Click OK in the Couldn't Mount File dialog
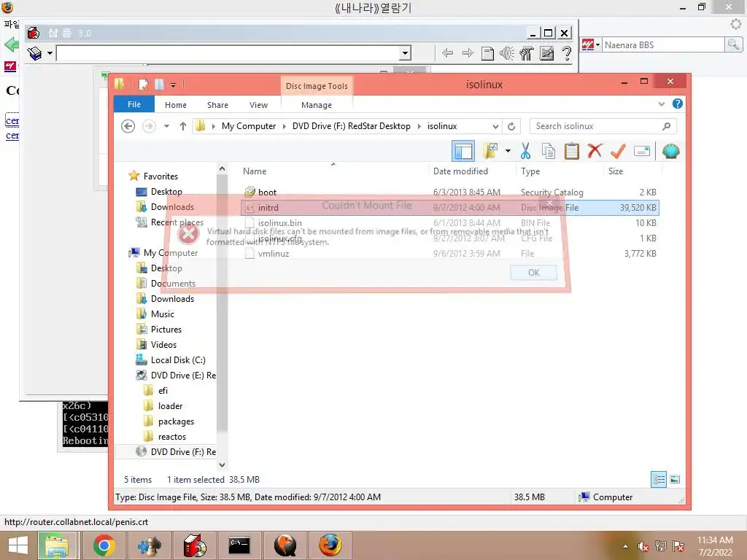 (533, 273)
